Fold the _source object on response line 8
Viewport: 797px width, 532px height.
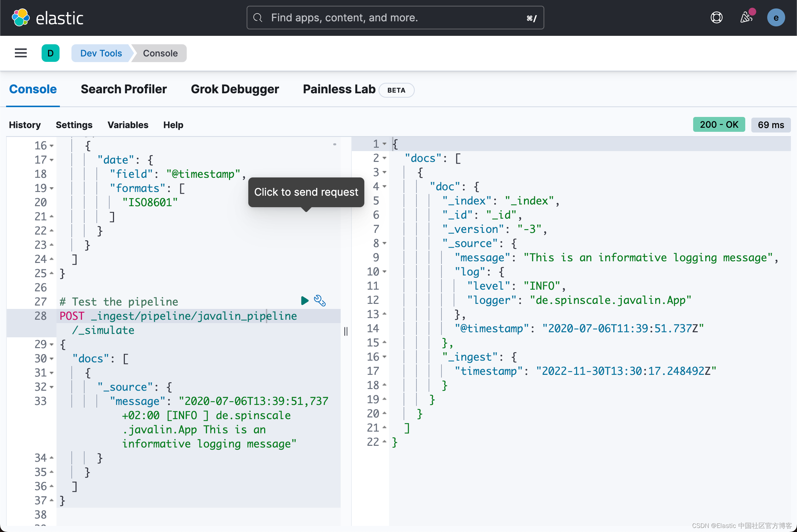pos(384,243)
